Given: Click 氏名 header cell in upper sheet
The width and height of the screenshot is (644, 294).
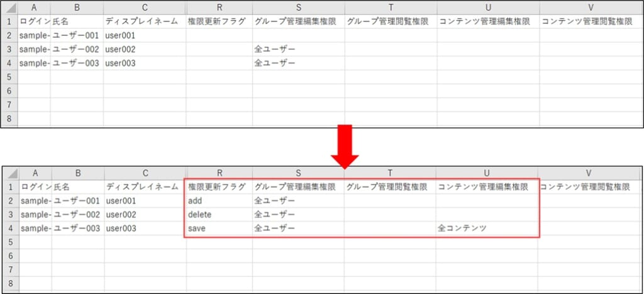Looking at the screenshot, I should click(x=77, y=21).
